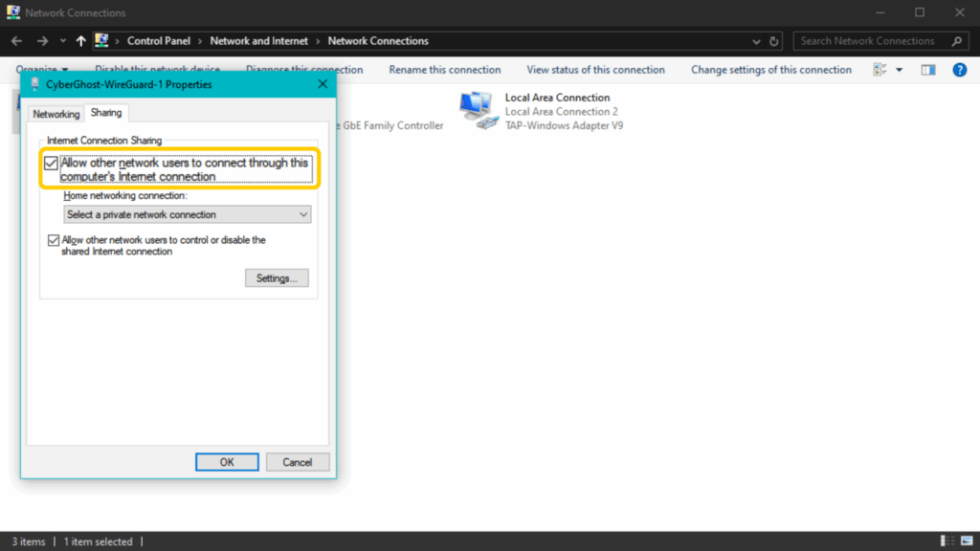Click Local Area Connection 2 text
980x551 pixels.
click(x=561, y=112)
